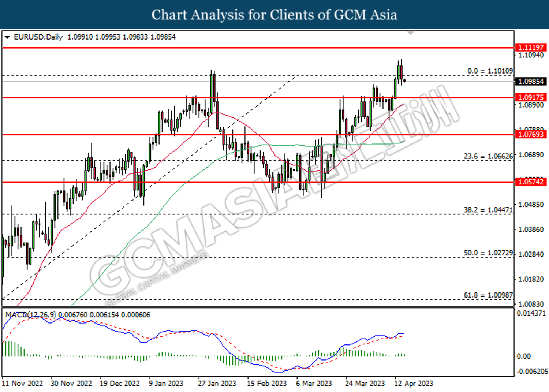Click the 15 Feb 2023 date label
549x392 pixels.
coord(267,383)
